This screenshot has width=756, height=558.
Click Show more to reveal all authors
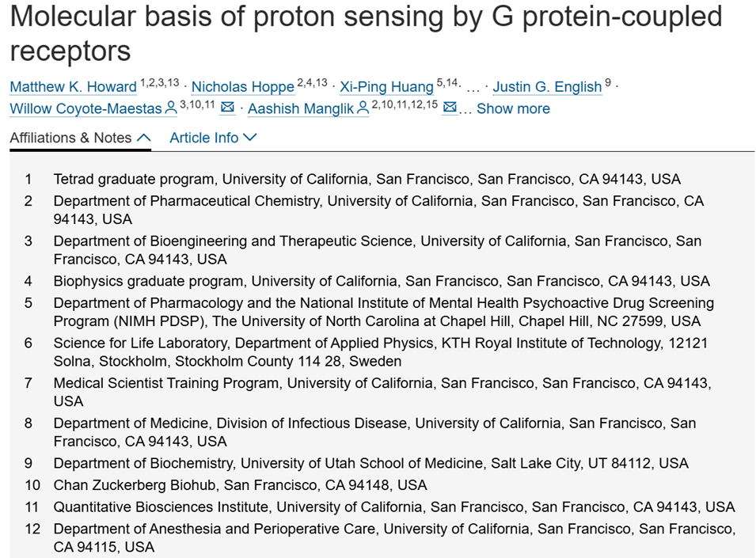click(513, 108)
